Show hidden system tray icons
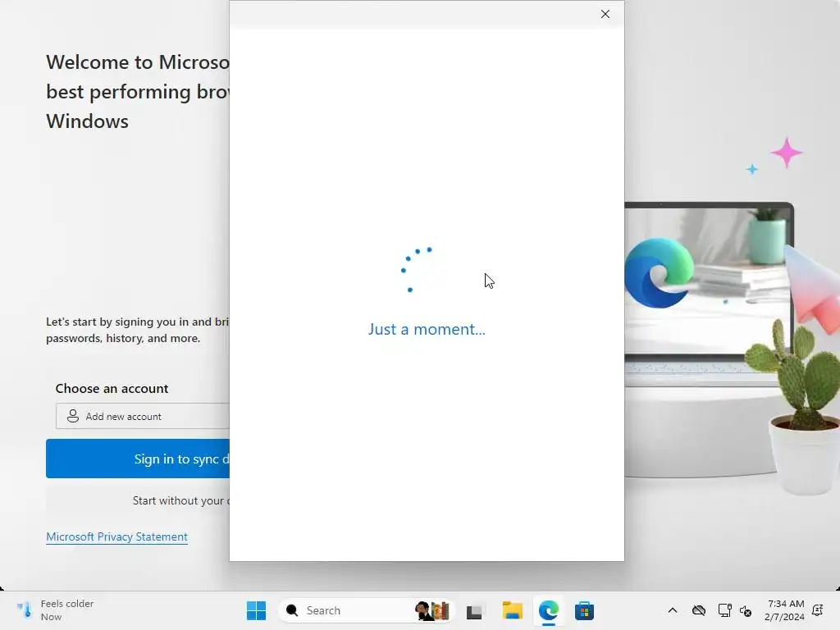840x630 pixels. click(673, 610)
